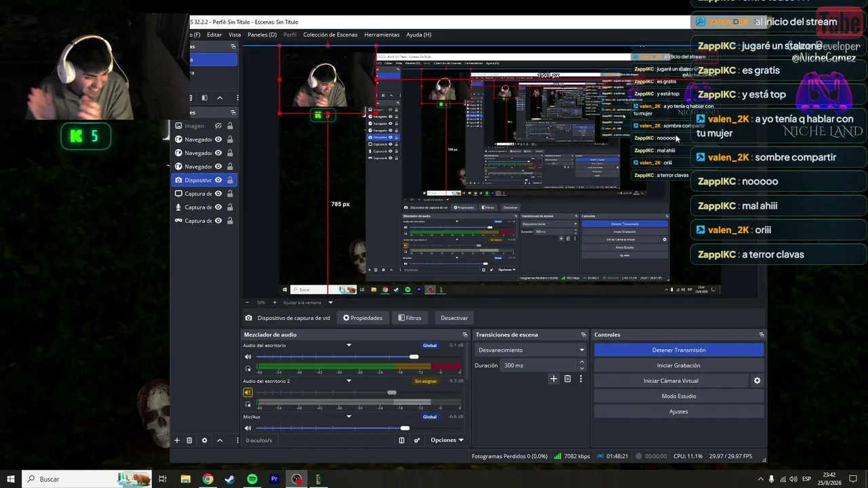
Task: Open the Windows Start menu
Action: pyautogui.click(x=11, y=479)
